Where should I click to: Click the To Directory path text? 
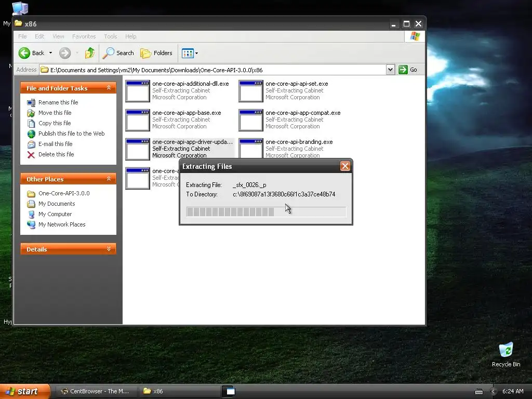point(284,194)
